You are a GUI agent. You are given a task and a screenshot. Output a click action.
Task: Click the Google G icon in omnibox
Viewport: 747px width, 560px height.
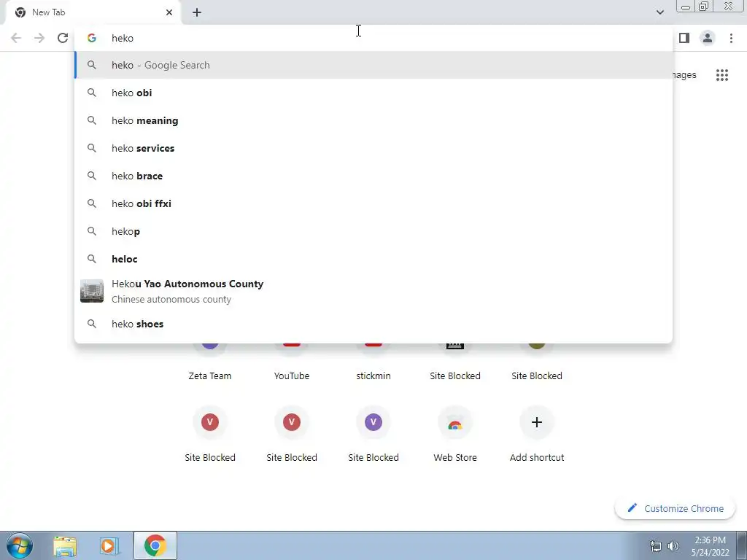[92, 38]
